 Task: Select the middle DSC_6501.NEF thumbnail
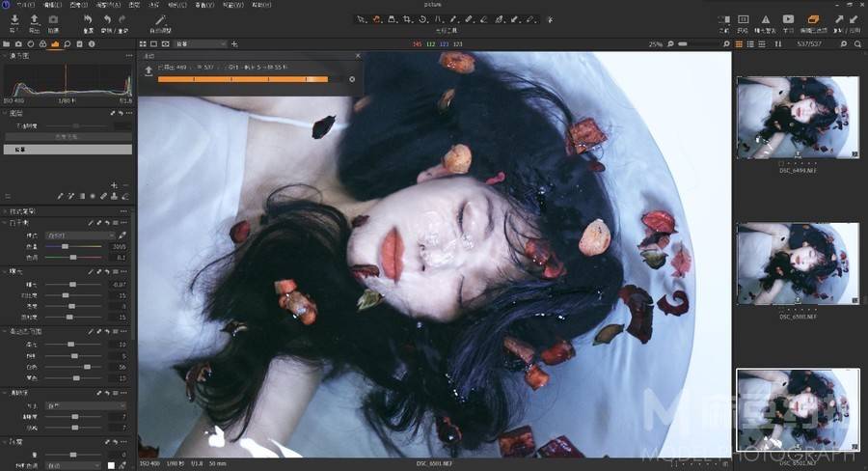[798, 263]
